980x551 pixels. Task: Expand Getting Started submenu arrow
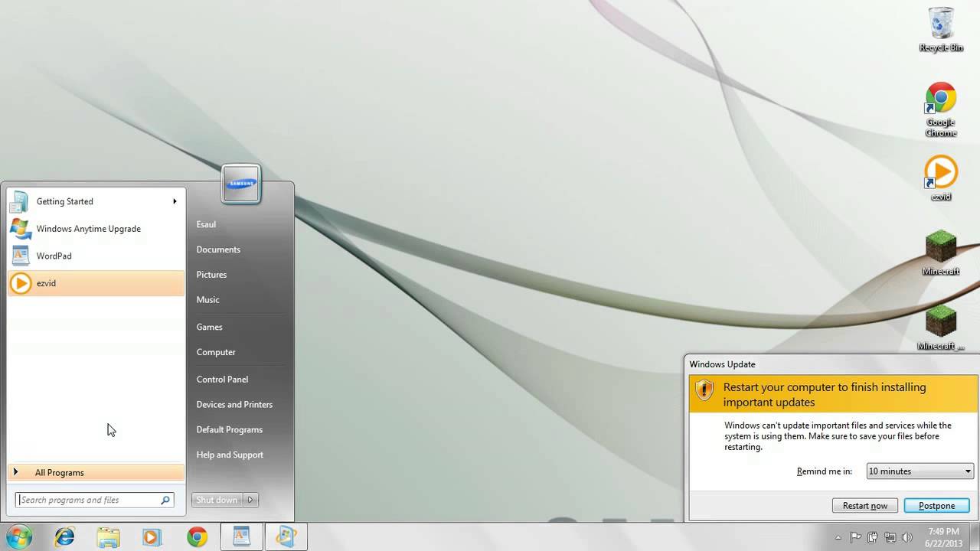pyautogui.click(x=175, y=201)
